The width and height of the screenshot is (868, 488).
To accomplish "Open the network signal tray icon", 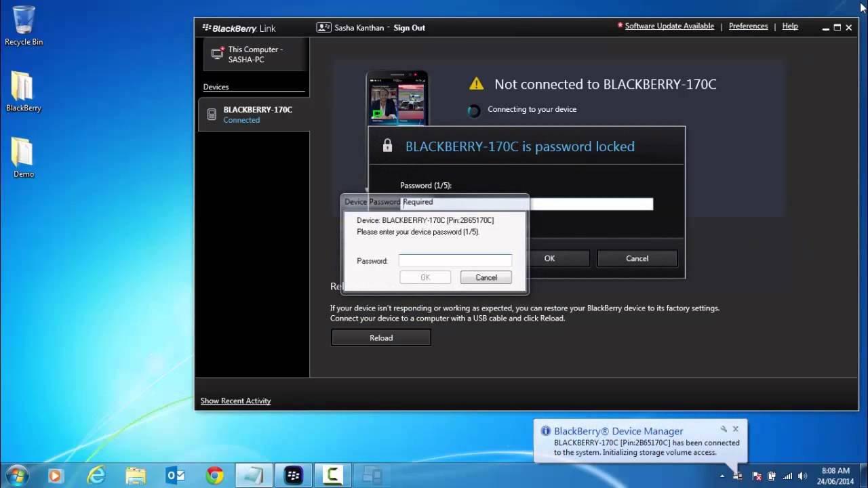I will click(787, 476).
